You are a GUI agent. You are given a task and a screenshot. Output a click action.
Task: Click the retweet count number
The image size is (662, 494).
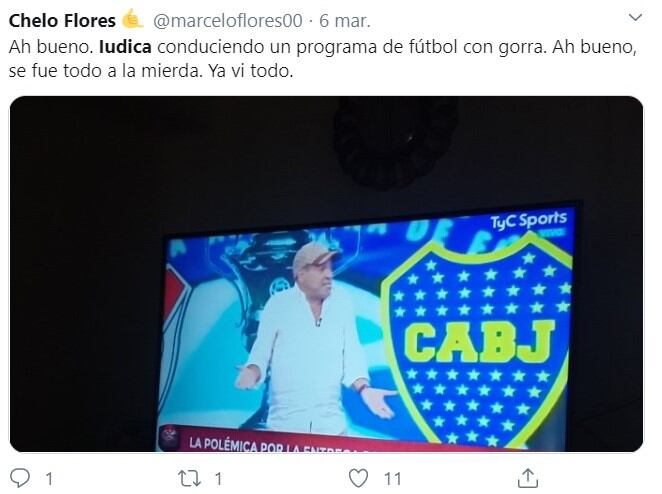click(218, 479)
